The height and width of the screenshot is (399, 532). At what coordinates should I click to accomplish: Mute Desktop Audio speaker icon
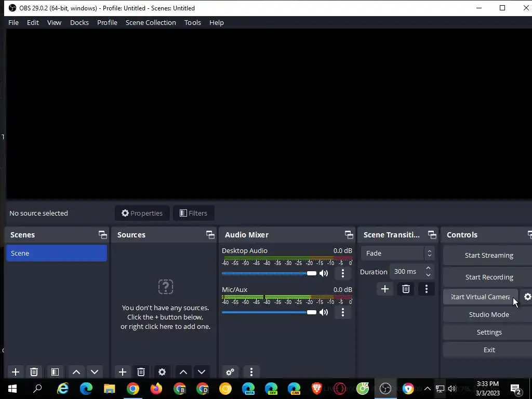pyautogui.click(x=324, y=273)
